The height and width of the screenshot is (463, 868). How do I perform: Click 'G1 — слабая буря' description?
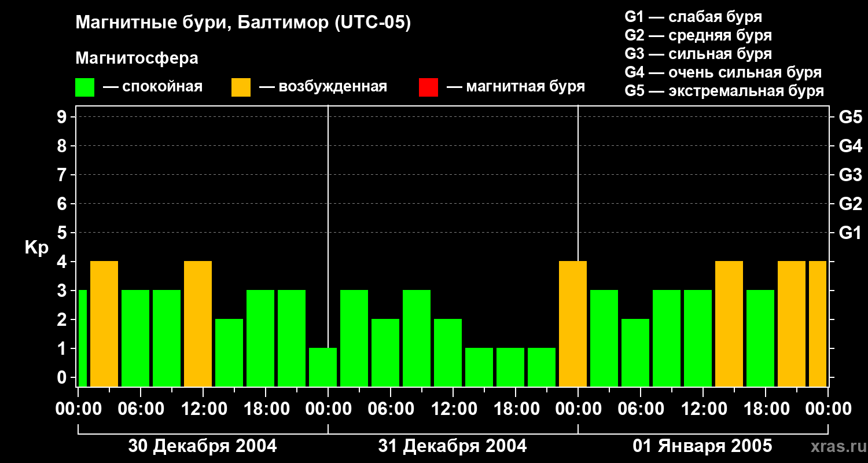pos(693,17)
